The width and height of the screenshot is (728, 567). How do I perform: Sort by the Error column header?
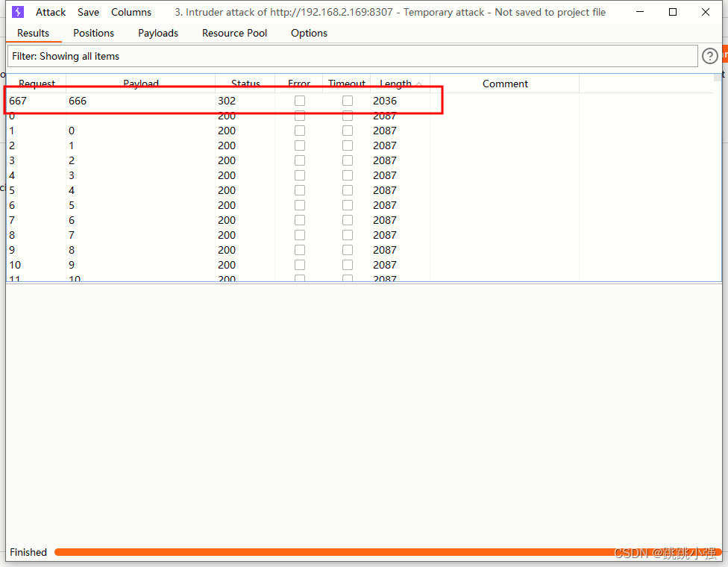pyautogui.click(x=299, y=84)
